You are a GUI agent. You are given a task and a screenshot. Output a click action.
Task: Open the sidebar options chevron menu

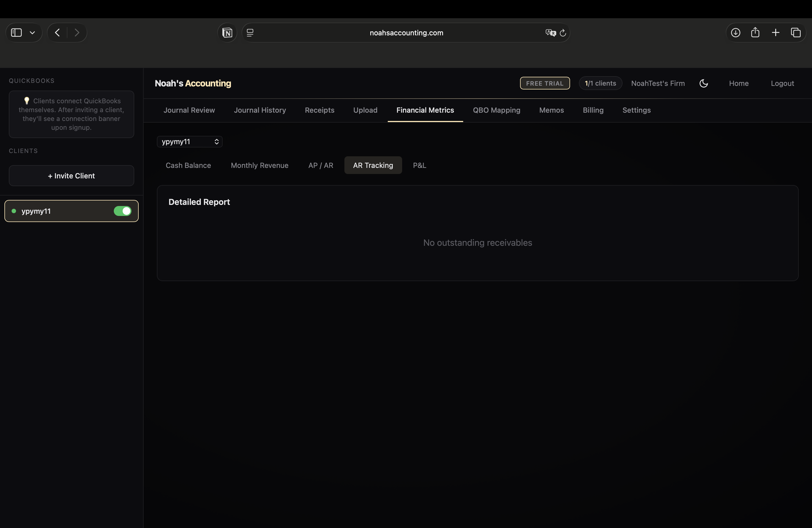(x=32, y=33)
